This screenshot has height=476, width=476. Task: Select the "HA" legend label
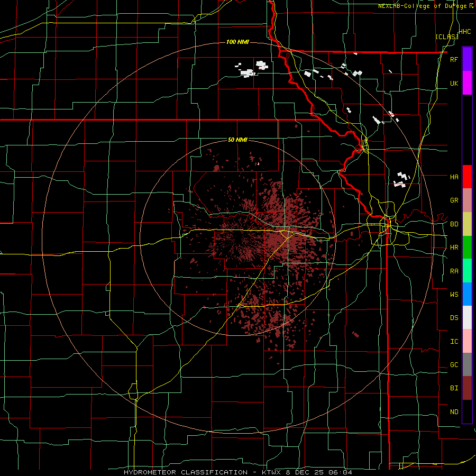454,177
